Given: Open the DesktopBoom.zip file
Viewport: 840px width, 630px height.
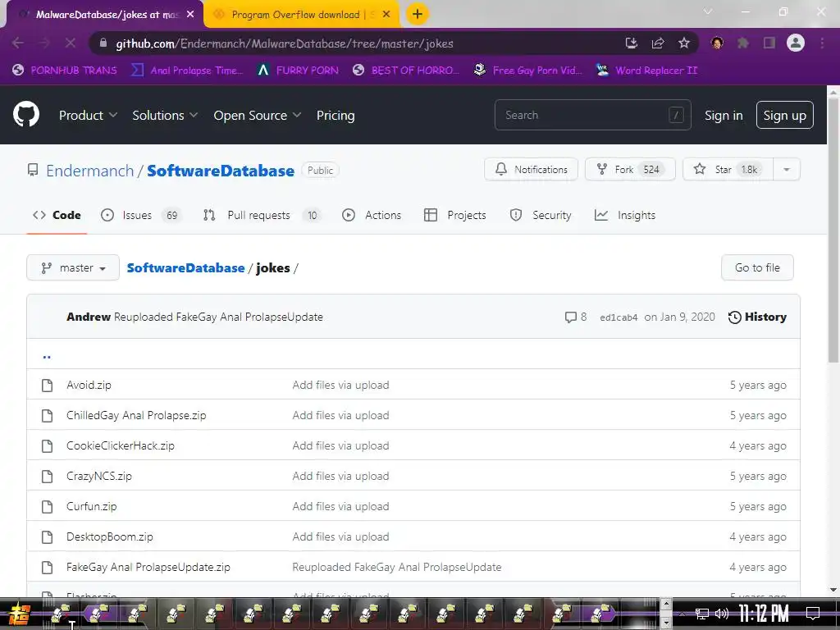Looking at the screenshot, I should (x=110, y=536).
